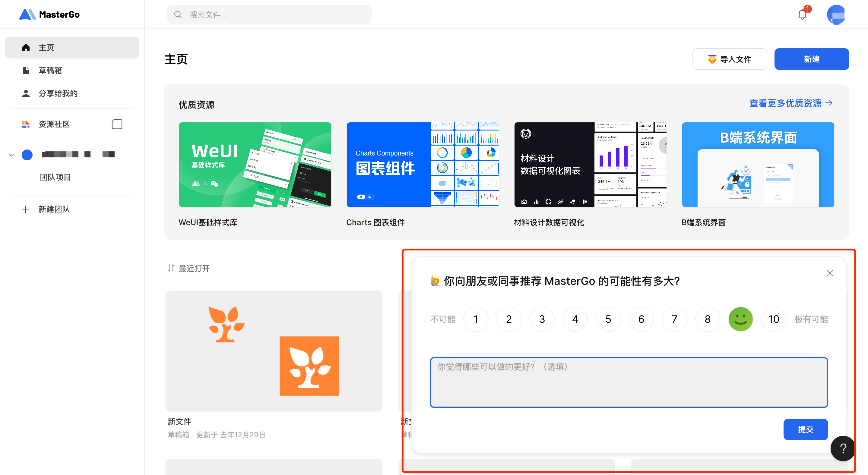The width and height of the screenshot is (868, 475).
Task: Click the survey feedback text field
Action: 629,382
